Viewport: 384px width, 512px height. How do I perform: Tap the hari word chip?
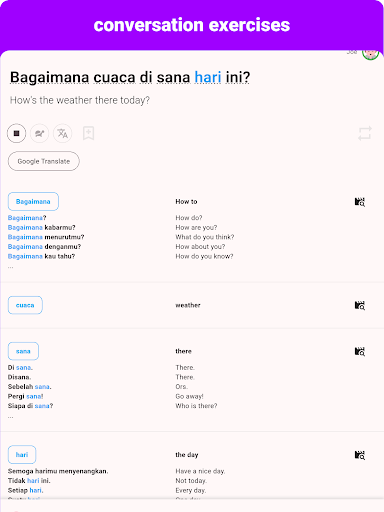tap(22, 455)
